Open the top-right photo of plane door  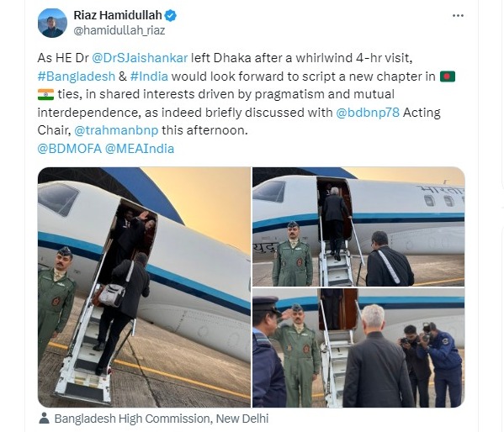[358, 227]
